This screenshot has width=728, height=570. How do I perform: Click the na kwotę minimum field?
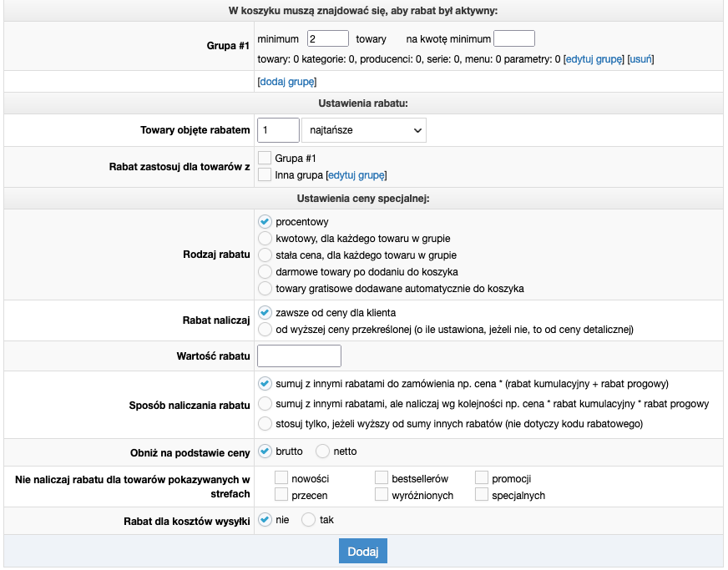513,38
